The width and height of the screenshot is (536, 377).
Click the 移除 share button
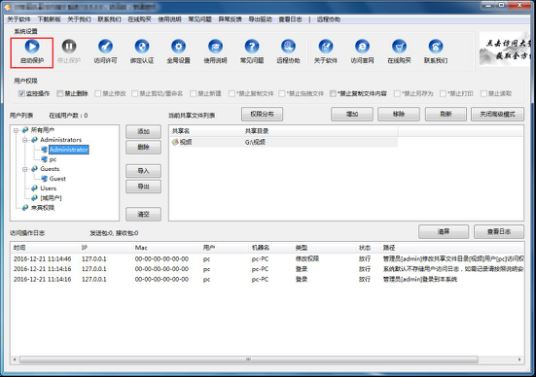pyautogui.click(x=399, y=114)
